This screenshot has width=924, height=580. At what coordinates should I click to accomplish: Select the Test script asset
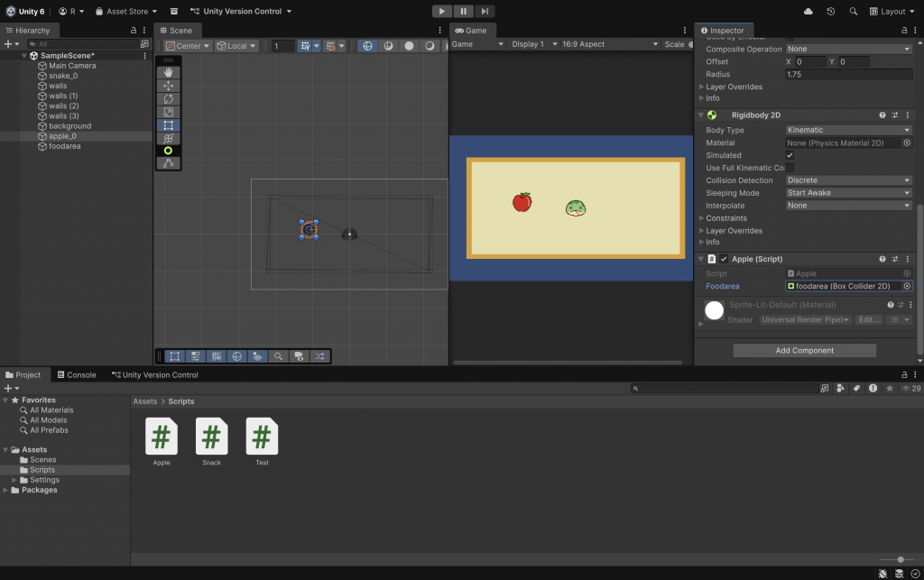(263, 442)
